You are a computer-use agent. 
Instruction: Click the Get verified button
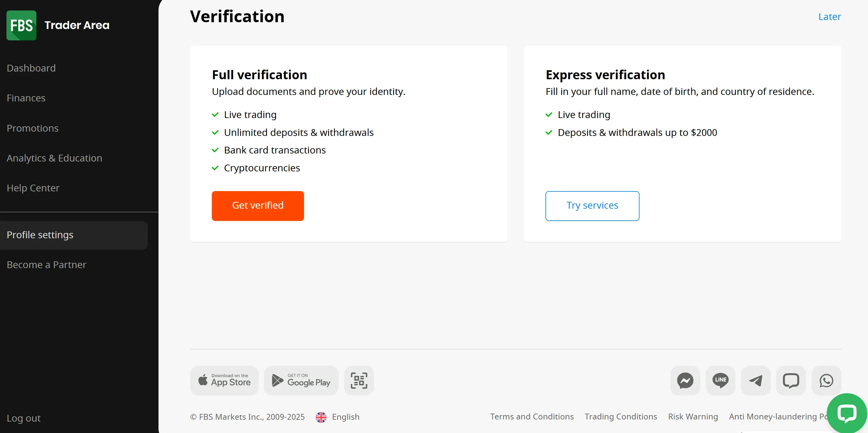coord(258,206)
